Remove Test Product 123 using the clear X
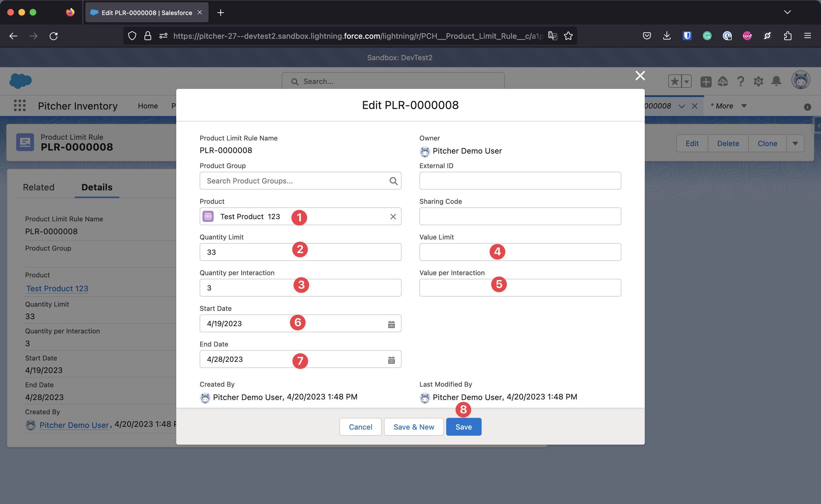Image resolution: width=821 pixels, height=504 pixels. point(393,216)
